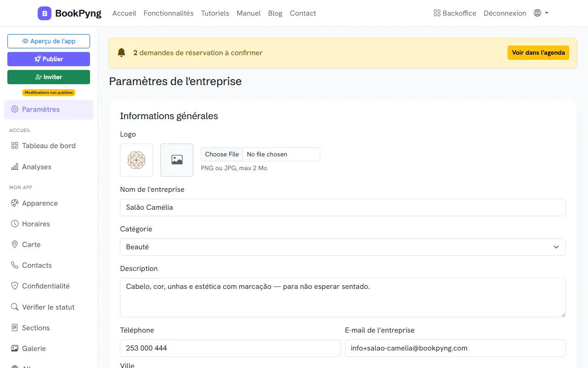Click the Aperçu de l'app button
Screen dimensions: 588x368
tap(49, 41)
